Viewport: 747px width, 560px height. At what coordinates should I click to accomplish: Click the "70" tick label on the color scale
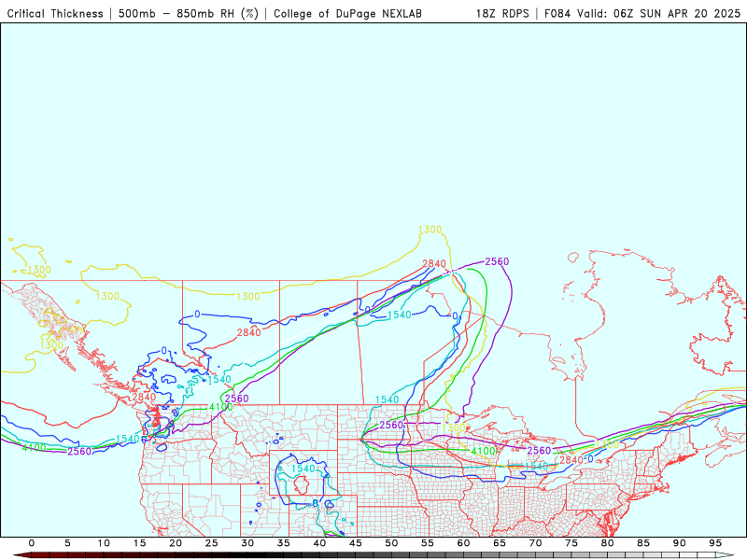(x=535, y=543)
